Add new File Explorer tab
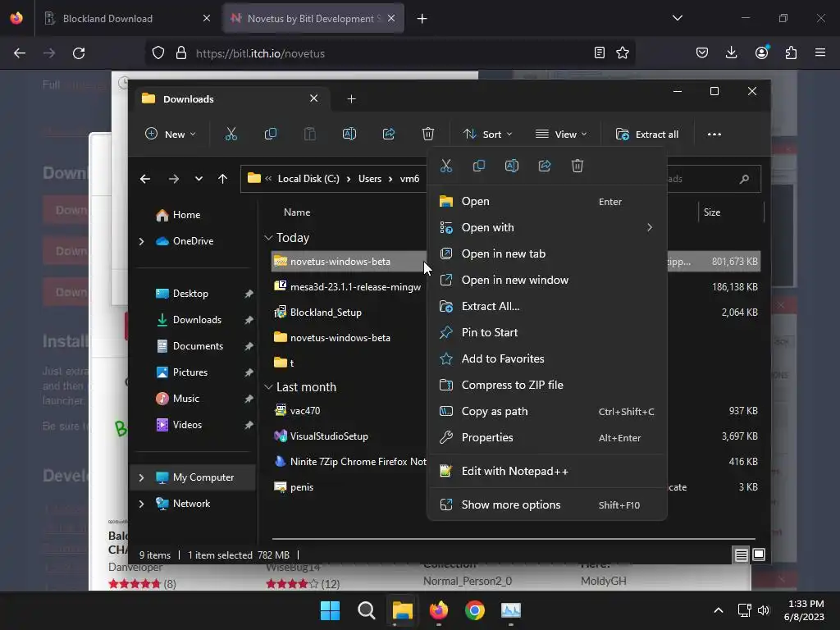The height and width of the screenshot is (630, 840). tap(351, 98)
